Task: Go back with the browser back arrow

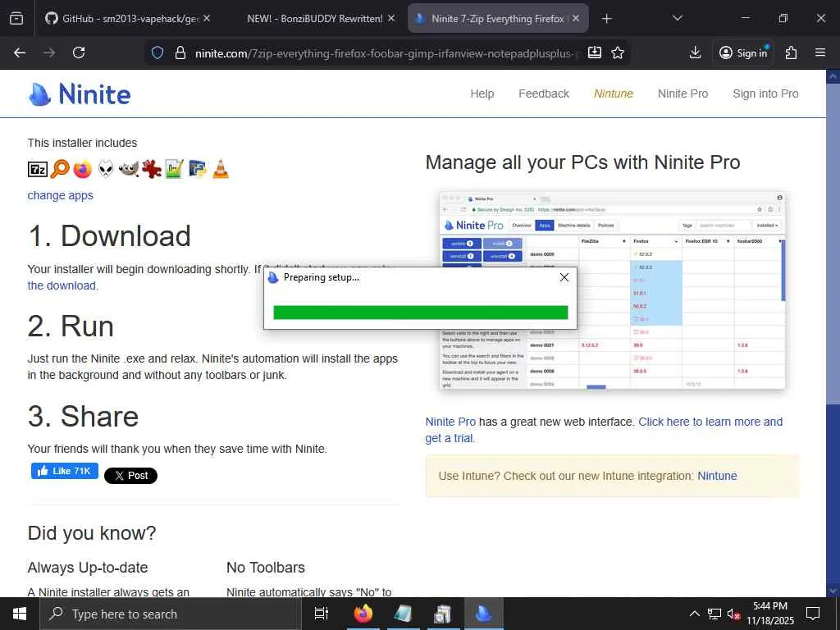Action: tap(20, 52)
